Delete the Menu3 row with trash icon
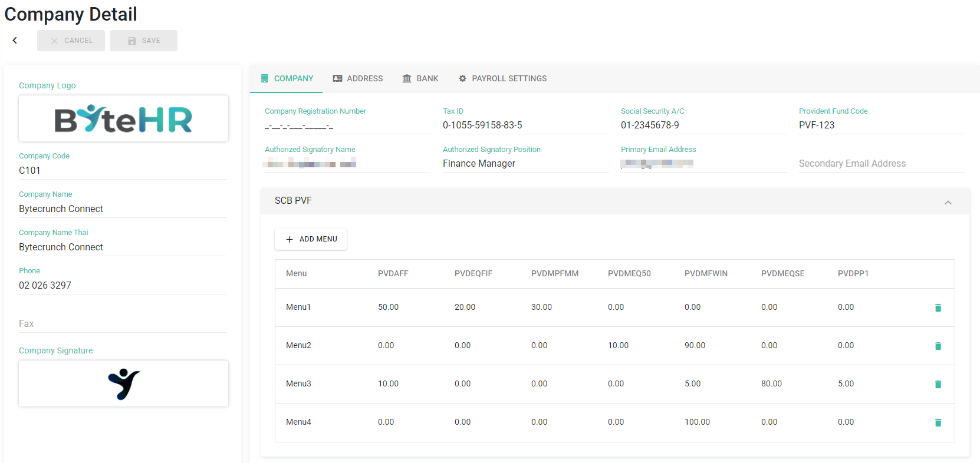Screen dimensions: 980x463 [938, 384]
